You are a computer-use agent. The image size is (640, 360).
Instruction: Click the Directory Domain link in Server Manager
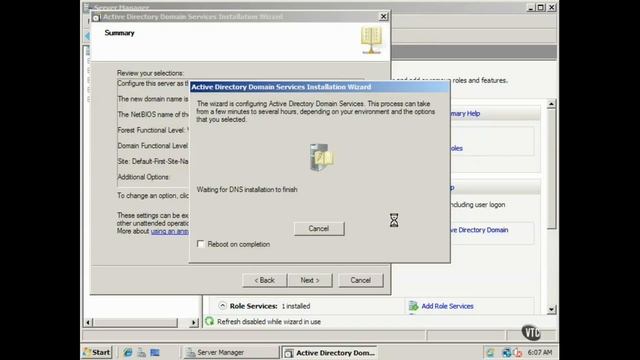[479, 230]
